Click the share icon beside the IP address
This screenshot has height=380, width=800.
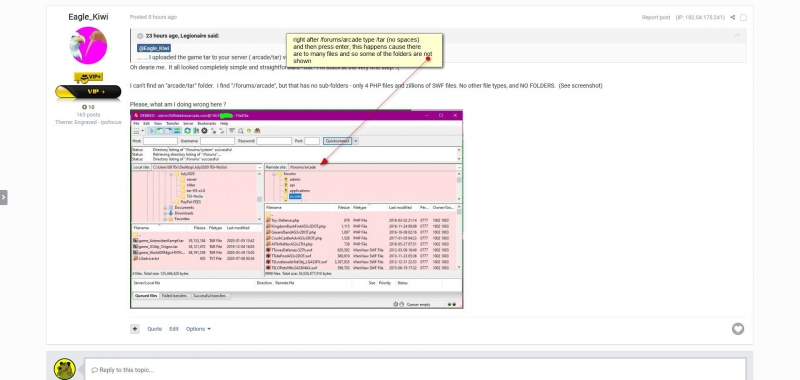733,17
